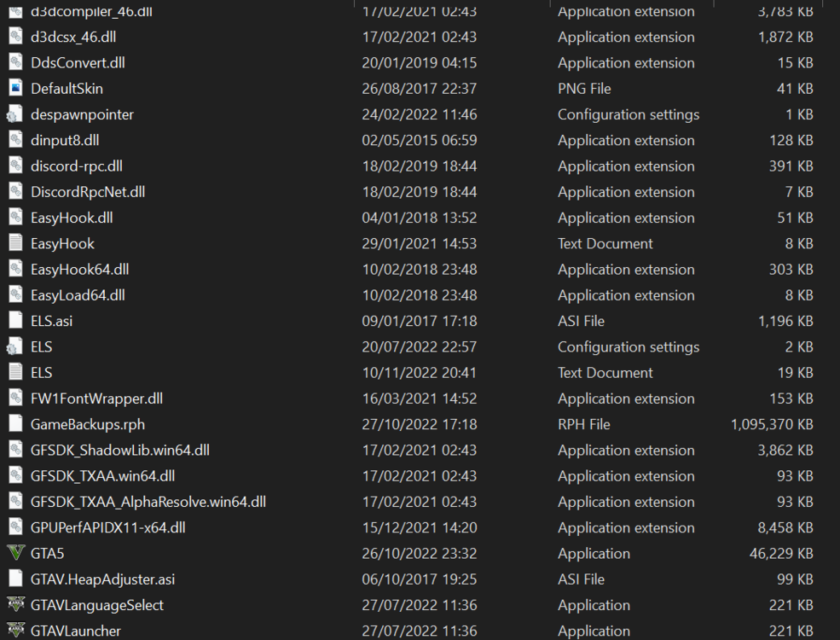Select the d3dcsx_46.dll file name
This screenshot has width=840, height=640.
(x=73, y=37)
